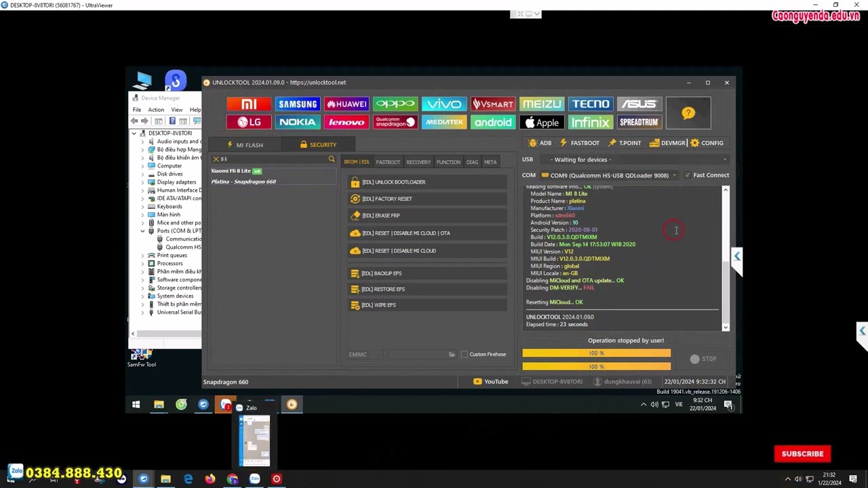Clear the model search with X icon
The height and width of the screenshot is (488, 868).
coord(216,159)
